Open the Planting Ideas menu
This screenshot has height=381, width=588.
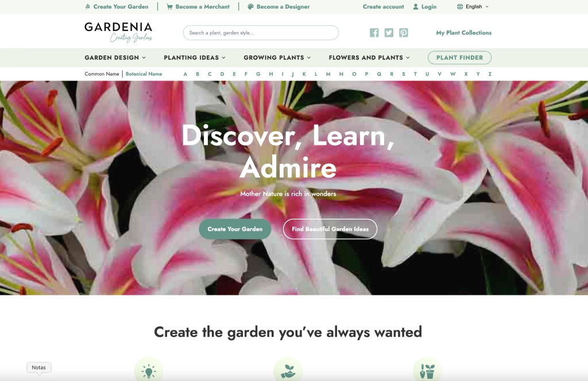tap(195, 57)
